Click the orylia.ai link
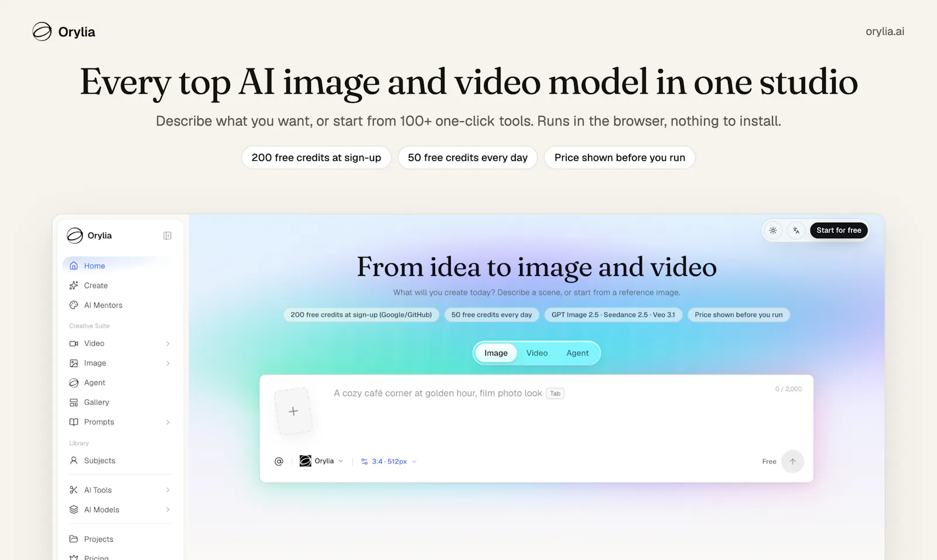937x560 pixels. coord(885,32)
